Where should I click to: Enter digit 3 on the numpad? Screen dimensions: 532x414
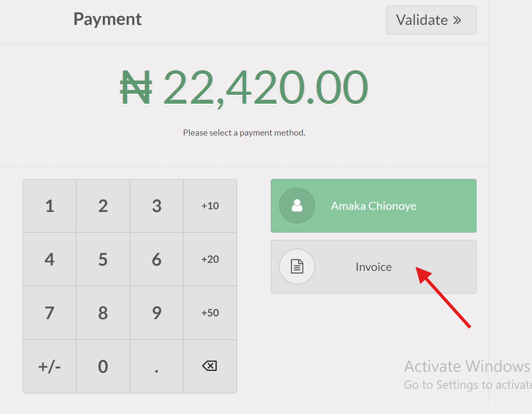point(157,206)
